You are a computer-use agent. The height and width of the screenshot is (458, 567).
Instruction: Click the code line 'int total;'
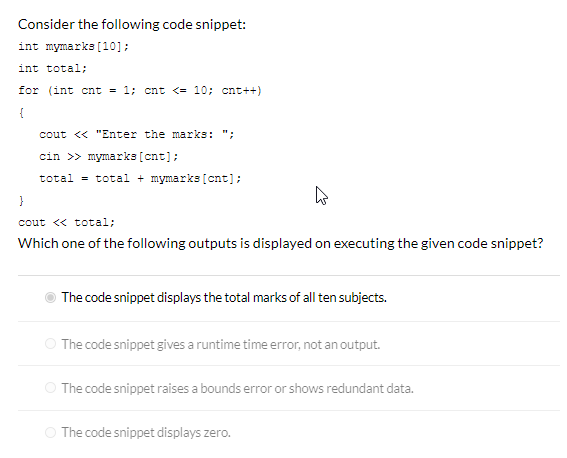(x=52, y=68)
